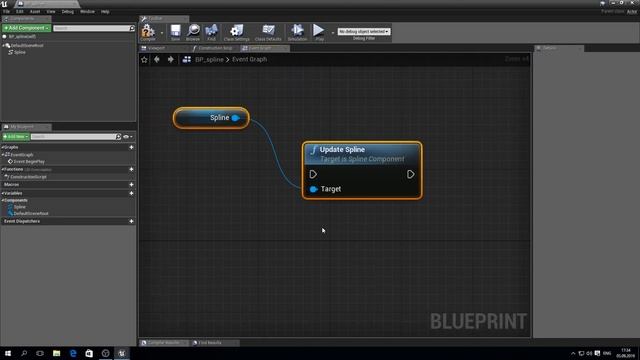Collapse the DefaultSceneRoot tree arrow

point(3,45)
